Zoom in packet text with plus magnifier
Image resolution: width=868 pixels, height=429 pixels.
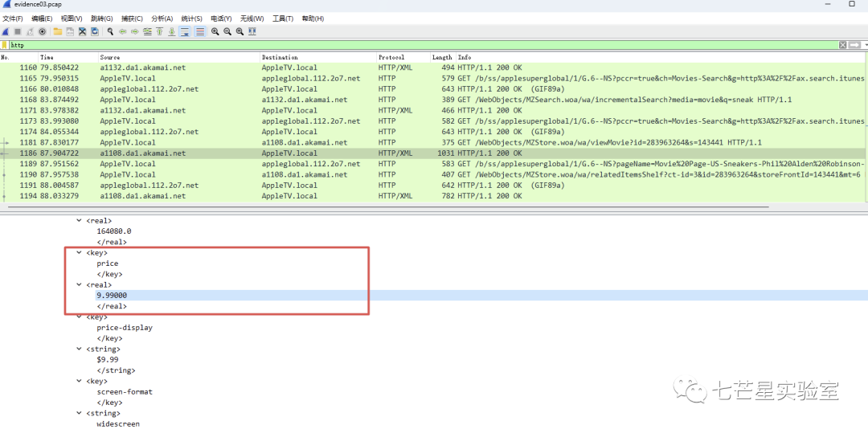tap(215, 31)
